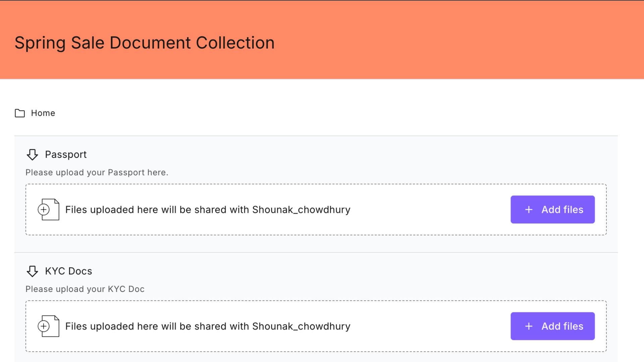Click plus icon in KYC Docs' Add files button
The height and width of the screenshot is (362, 644).
[529, 326]
